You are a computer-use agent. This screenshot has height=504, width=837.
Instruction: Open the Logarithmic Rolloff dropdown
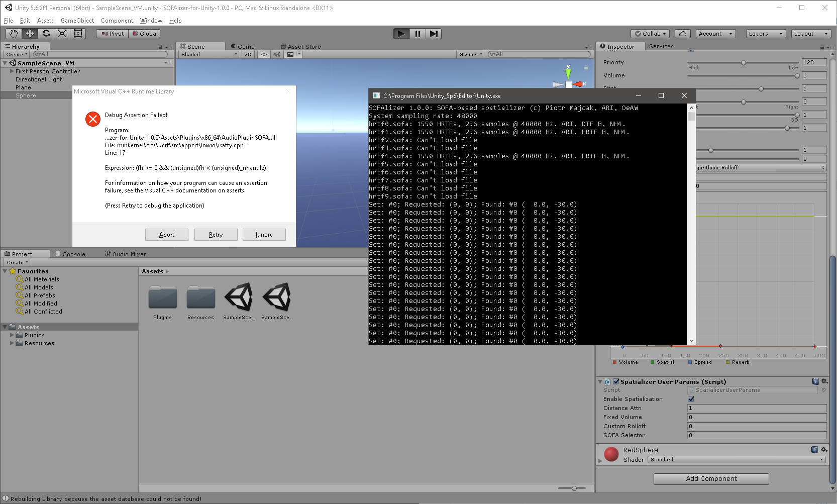[760, 167]
